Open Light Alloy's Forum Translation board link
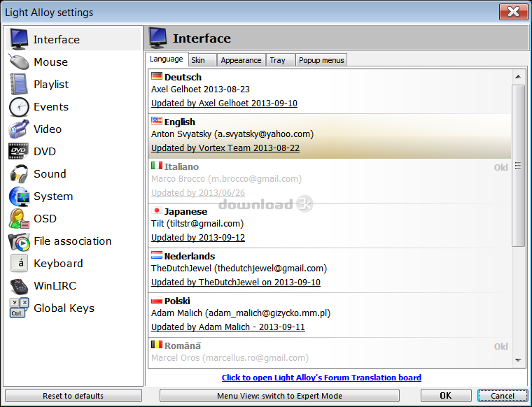Image resolution: width=532 pixels, height=407 pixels. click(321, 378)
